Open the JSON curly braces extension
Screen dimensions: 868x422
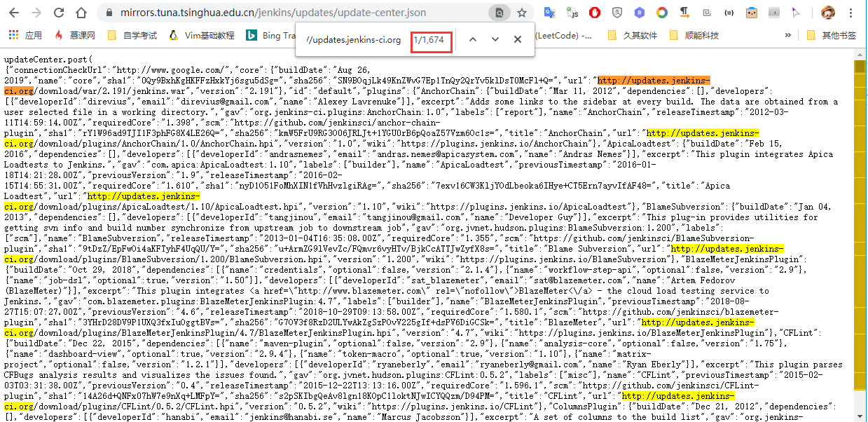729,13
